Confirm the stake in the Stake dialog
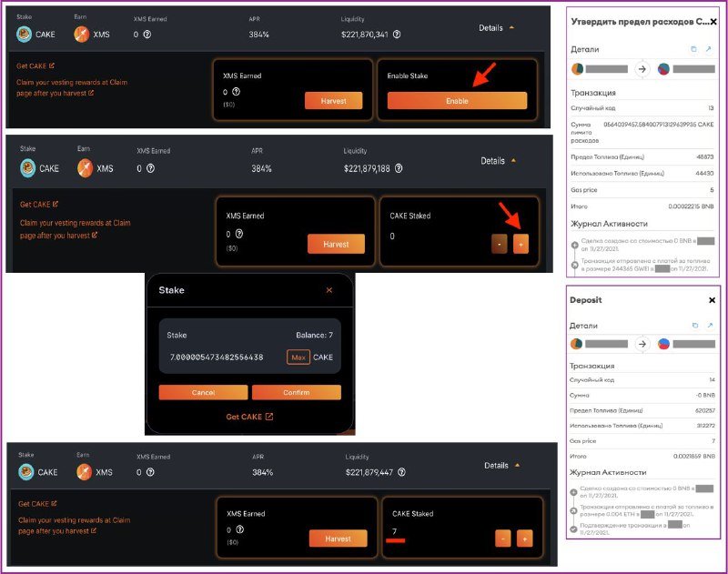 (x=296, y=392)
